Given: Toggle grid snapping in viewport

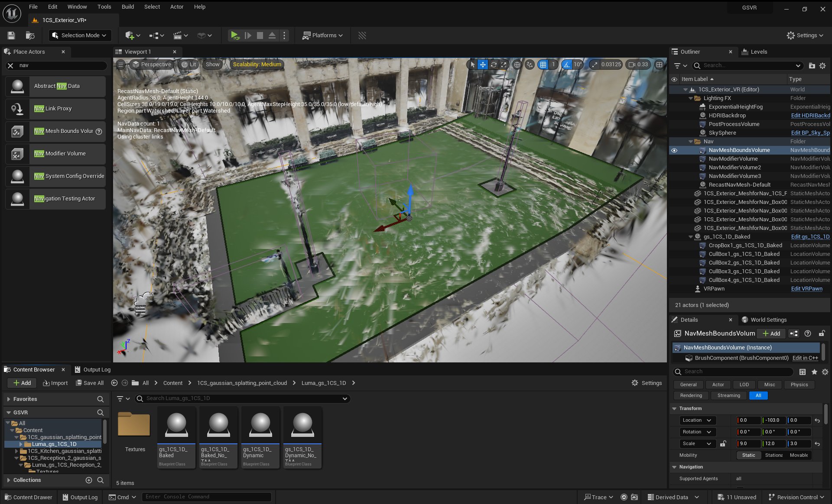Looking at the screenshot, I should [543, 65].
